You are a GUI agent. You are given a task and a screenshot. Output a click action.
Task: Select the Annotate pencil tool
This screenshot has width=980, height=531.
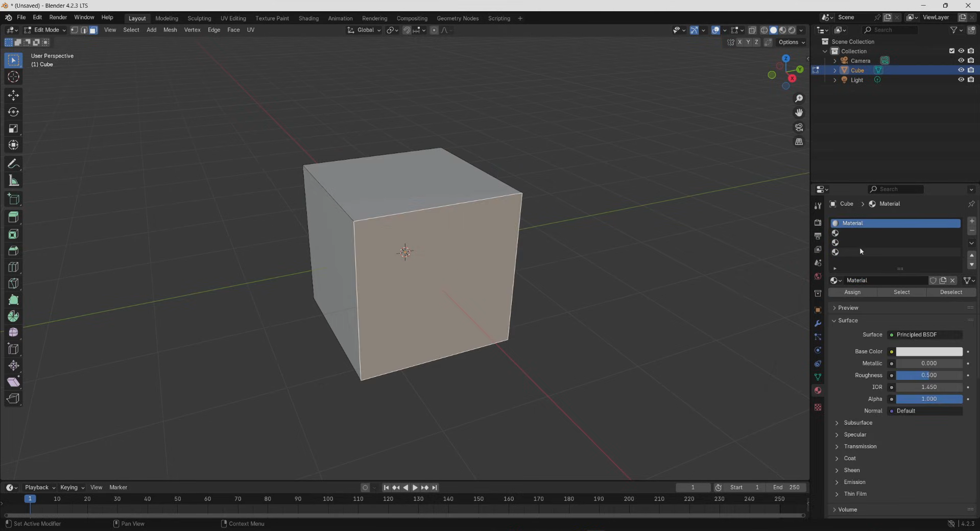pyautogui.click(x=13, y=164)
